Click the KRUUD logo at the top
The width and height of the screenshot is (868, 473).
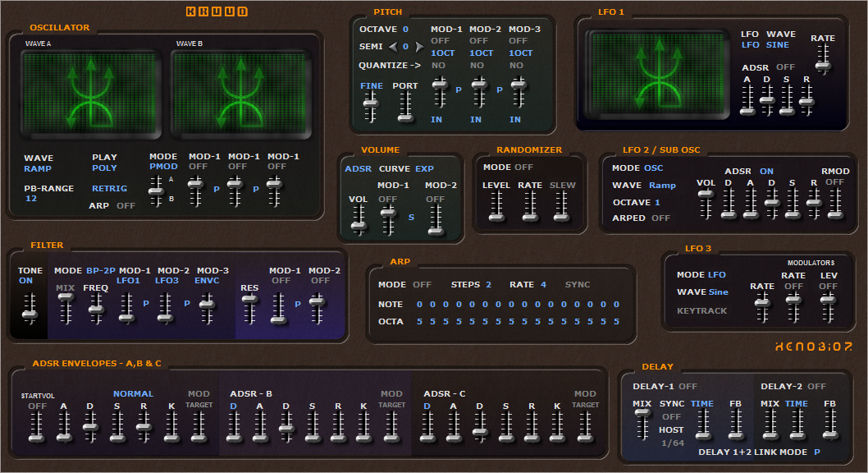click(217, 10)
